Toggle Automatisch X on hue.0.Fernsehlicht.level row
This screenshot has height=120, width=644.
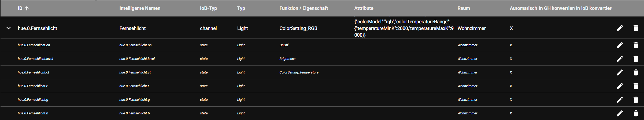pyautogui.click(x=511, y=59)
